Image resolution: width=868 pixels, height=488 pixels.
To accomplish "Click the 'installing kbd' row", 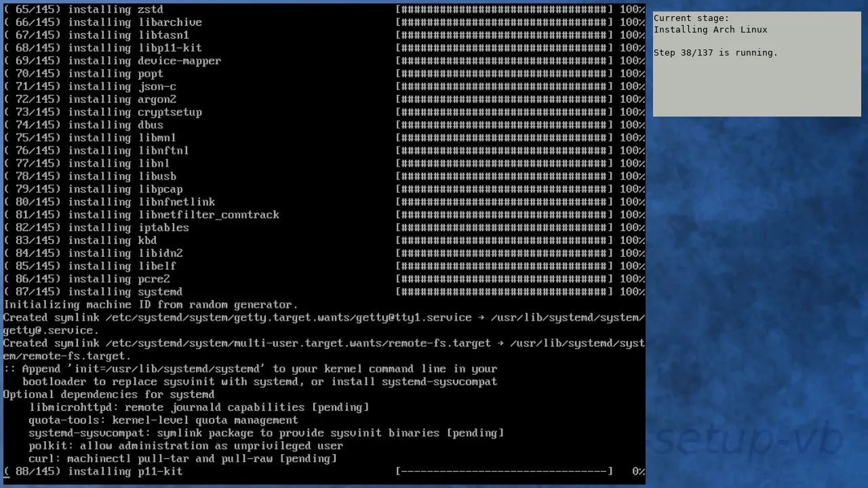I will click(x=324, y=241).
